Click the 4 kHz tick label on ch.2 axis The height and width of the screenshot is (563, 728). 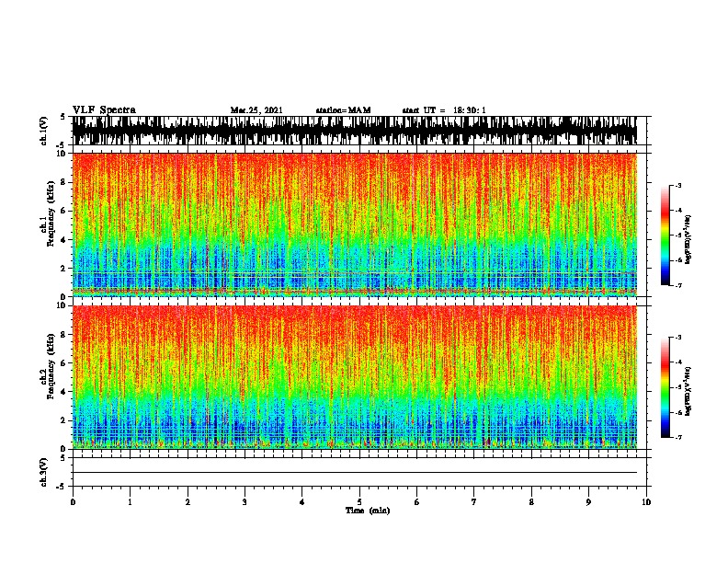click(64, 392)
